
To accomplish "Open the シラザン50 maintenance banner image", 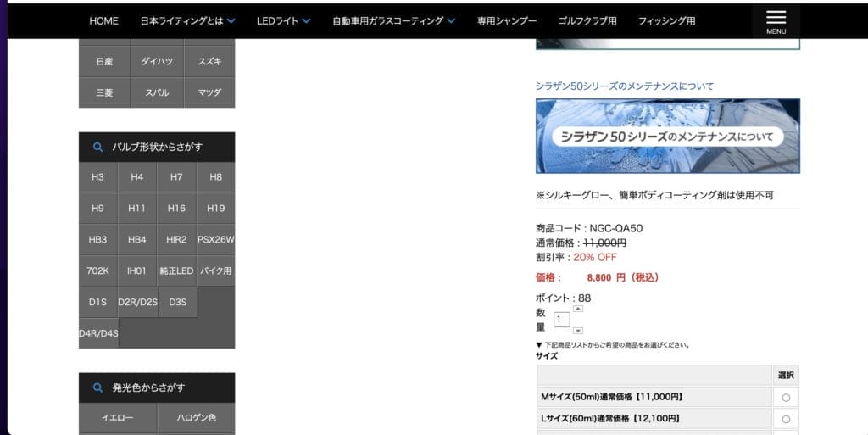I will tap(668, 137).
